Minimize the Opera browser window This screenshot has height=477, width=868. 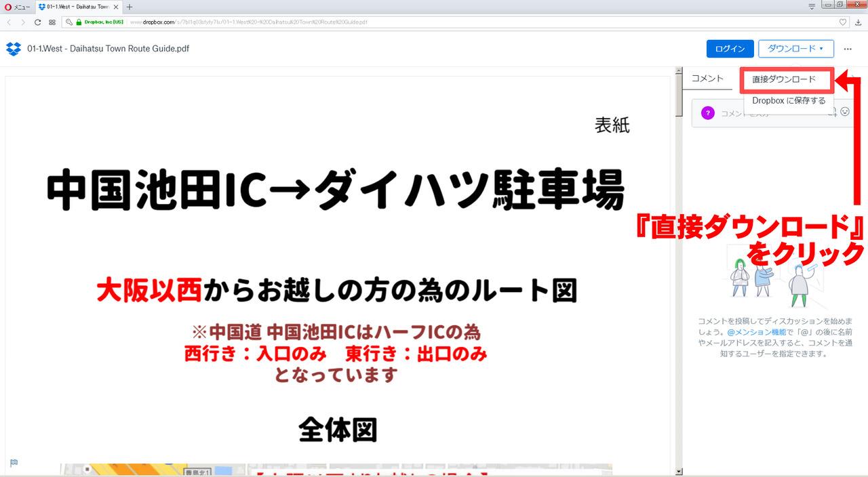click(x=829, y=6)
